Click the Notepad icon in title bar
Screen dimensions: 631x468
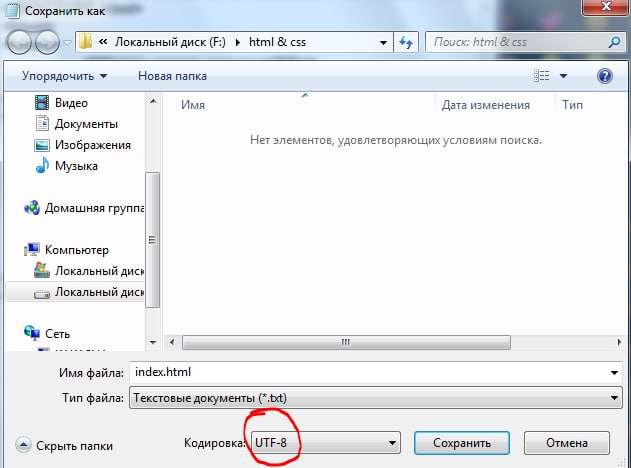[12, 10]
